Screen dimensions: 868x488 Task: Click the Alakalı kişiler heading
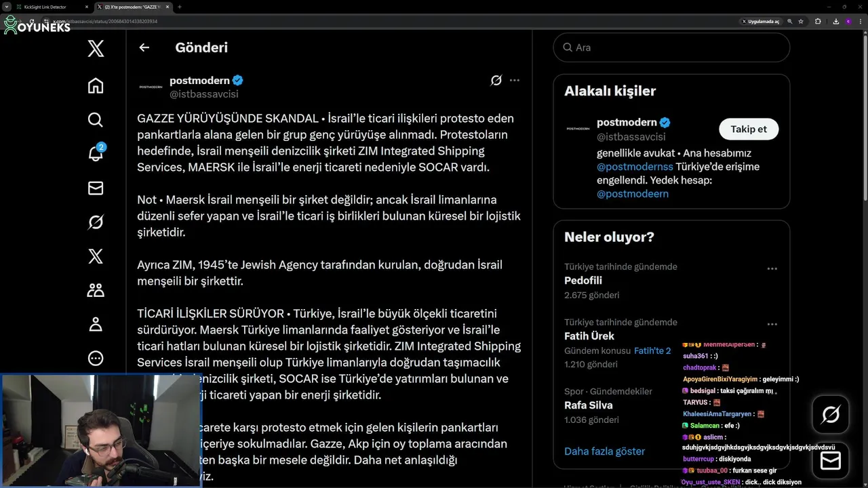pos(610,91)
